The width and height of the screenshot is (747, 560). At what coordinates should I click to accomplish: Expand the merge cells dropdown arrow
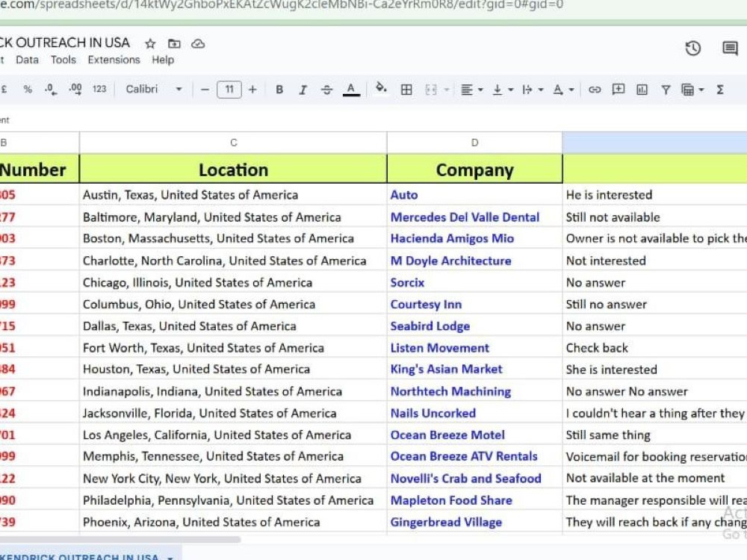click(x=447, y=90)
